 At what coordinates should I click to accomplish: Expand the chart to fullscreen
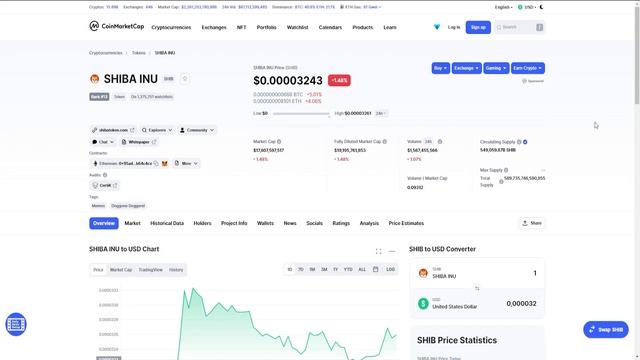378,251
